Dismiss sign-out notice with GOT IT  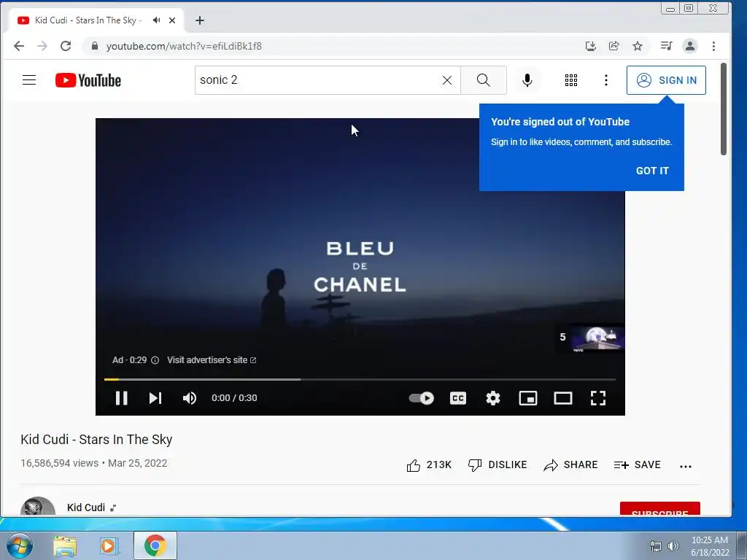point(652,171)
